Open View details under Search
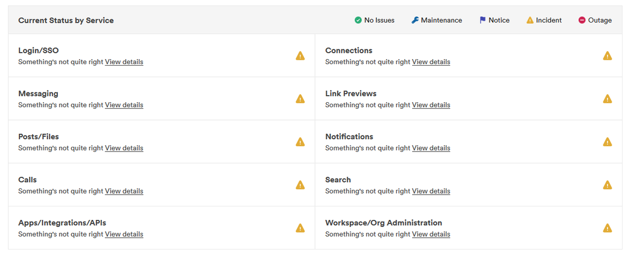Viewport: 644px width, 264px height. tap(431, 191)
